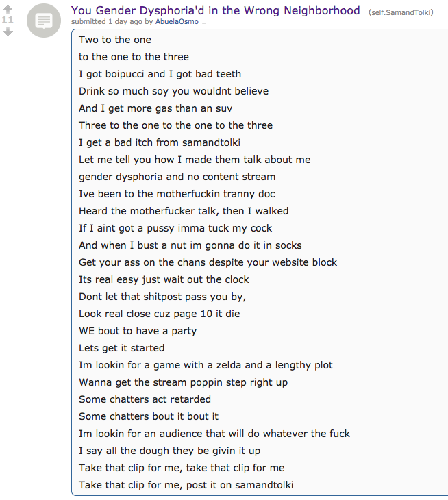Click the line "Lets get it started"

point(122,348)
